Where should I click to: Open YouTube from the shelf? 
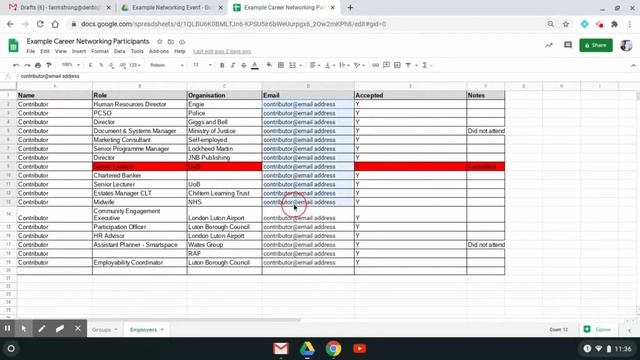[x=360, y=349]
